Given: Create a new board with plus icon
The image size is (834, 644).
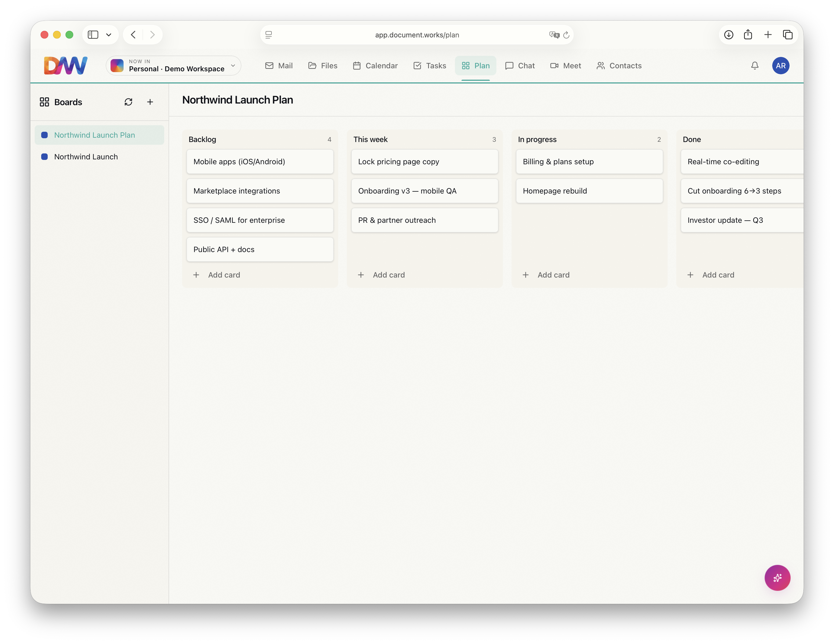Looking at the screenshot, I should point(150,102).
